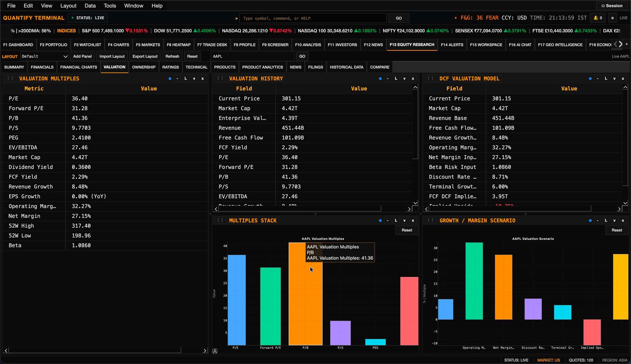Minimize Multiples Stack panel with dash icon

coord(388,221)
